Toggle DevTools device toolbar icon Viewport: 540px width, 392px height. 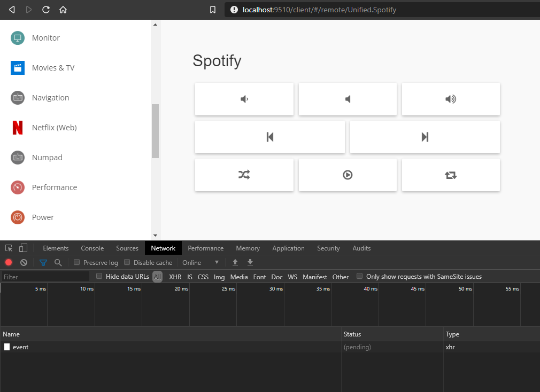(23, 248)
